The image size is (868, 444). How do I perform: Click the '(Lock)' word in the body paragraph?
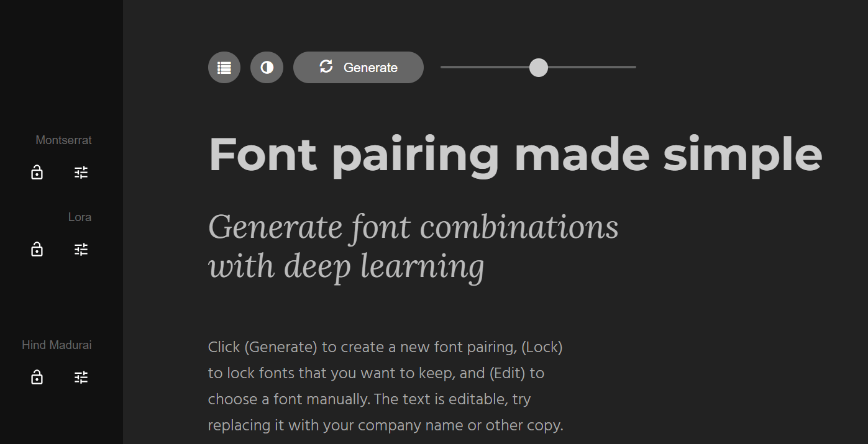tap(542, 347)
